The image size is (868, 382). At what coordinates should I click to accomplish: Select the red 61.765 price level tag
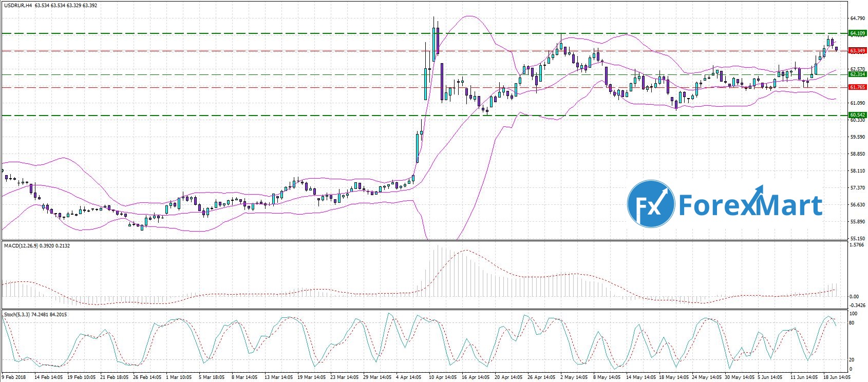coord(858,87)
